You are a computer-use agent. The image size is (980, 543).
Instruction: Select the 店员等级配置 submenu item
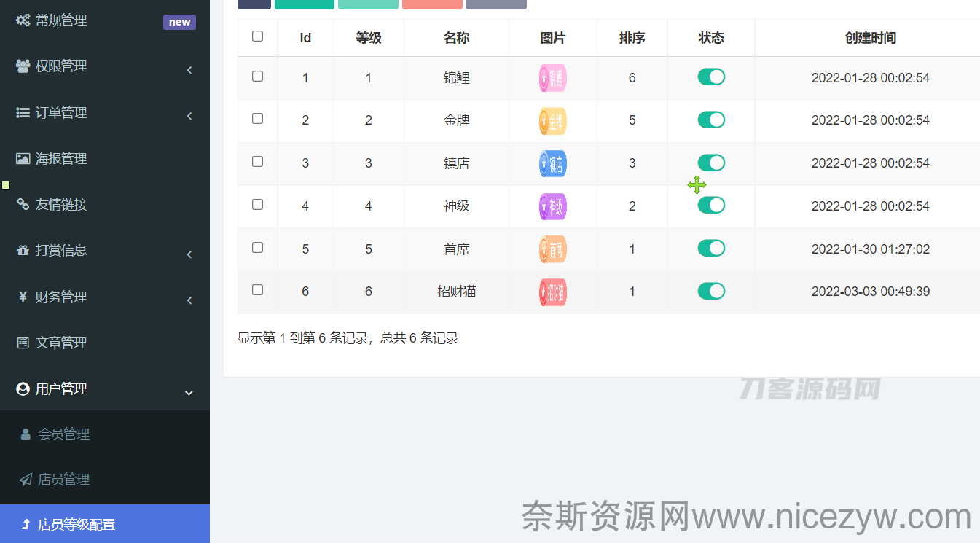pos(105,524)
